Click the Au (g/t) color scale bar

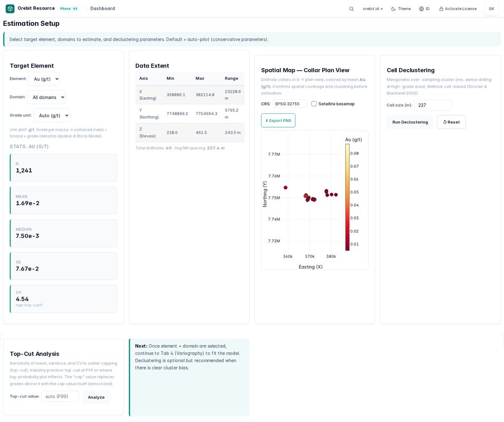click(x=347, y=197)
